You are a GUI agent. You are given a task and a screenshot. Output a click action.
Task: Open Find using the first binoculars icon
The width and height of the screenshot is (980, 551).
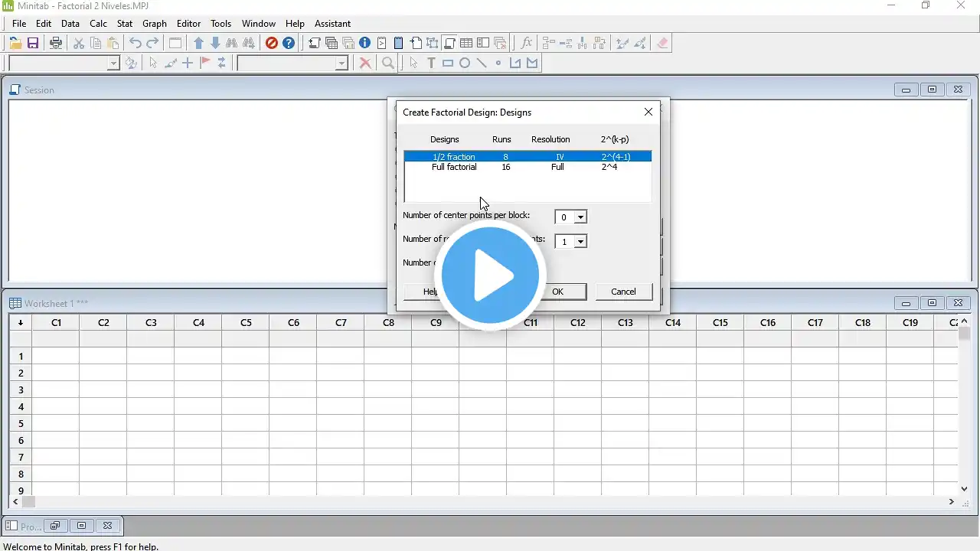(232, 44)
